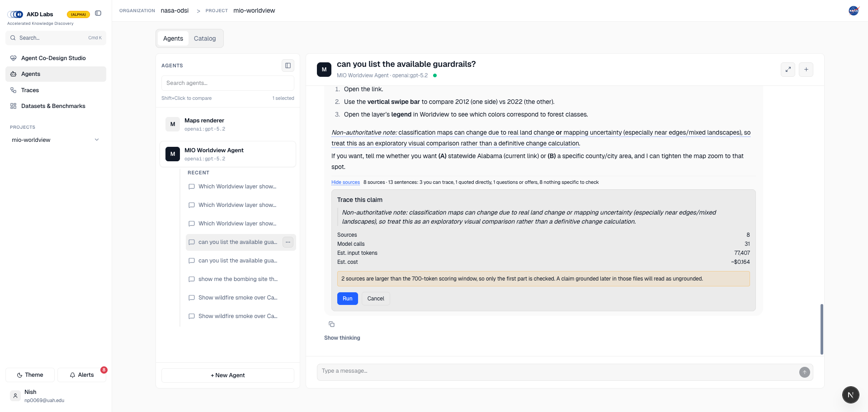Click M avatar in chat header
Viewport: 868px width, 412px height.
click(x=324, y=70)
